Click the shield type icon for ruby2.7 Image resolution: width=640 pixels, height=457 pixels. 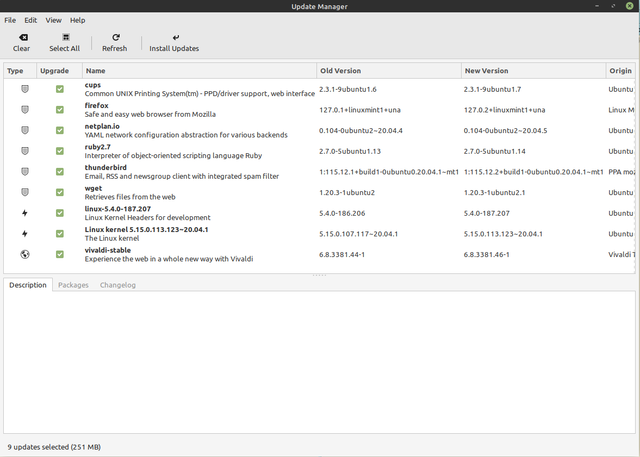click(25, 151)
